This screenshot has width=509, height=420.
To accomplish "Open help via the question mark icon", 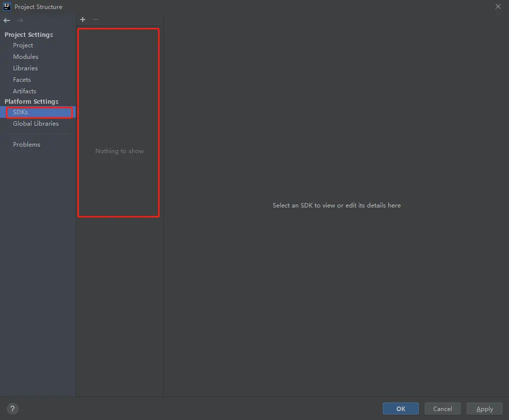I will (12, 409).
